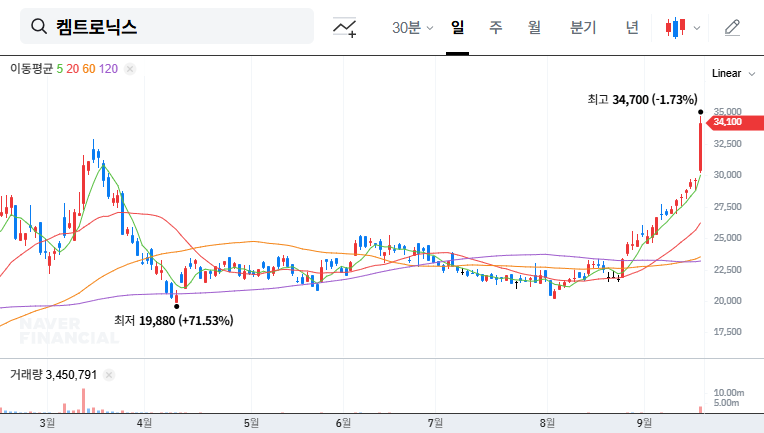This screenshot has width=764, height=433.
Task: Click the 8월 date axis label
Action: point(547,423)
